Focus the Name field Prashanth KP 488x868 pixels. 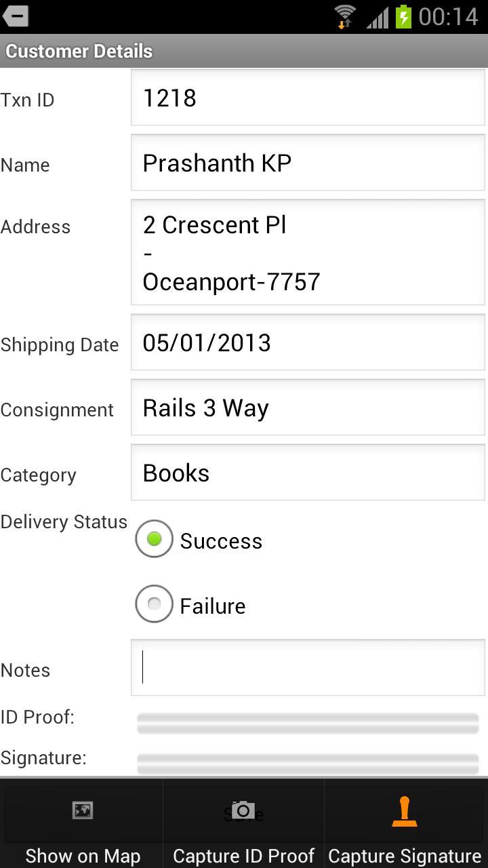[x=308, y=163]
